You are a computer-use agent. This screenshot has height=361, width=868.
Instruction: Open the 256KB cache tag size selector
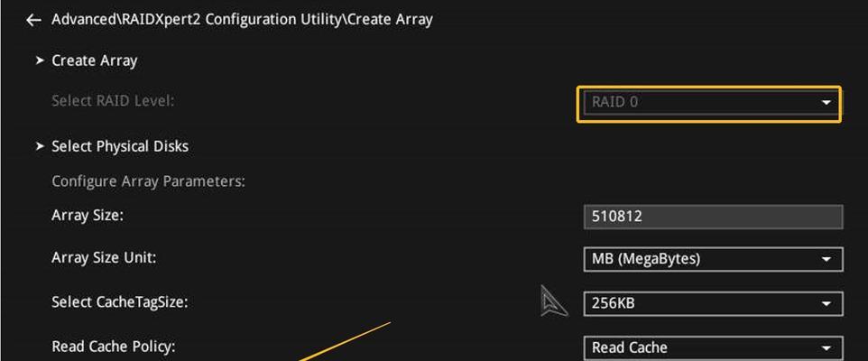tap(713, 303)
